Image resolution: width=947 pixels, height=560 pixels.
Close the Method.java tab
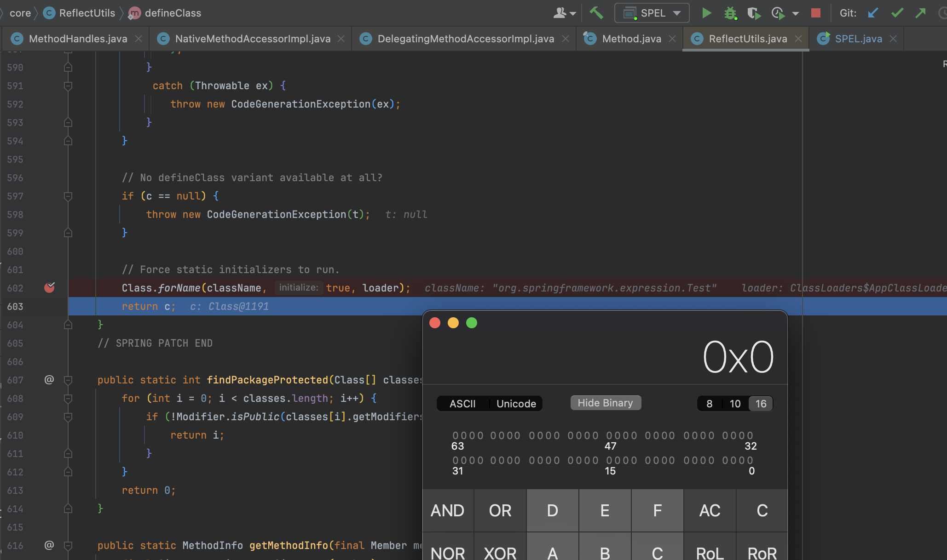(672, 39)
